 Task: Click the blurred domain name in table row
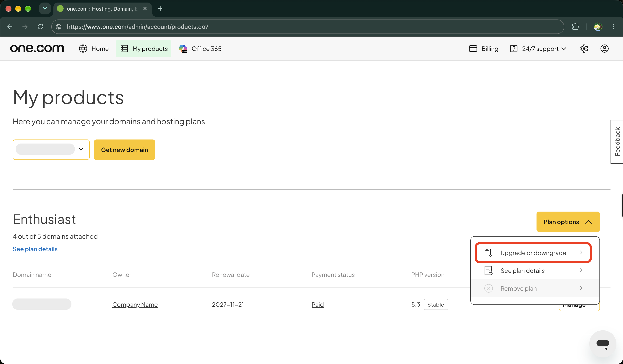point(42,304)
